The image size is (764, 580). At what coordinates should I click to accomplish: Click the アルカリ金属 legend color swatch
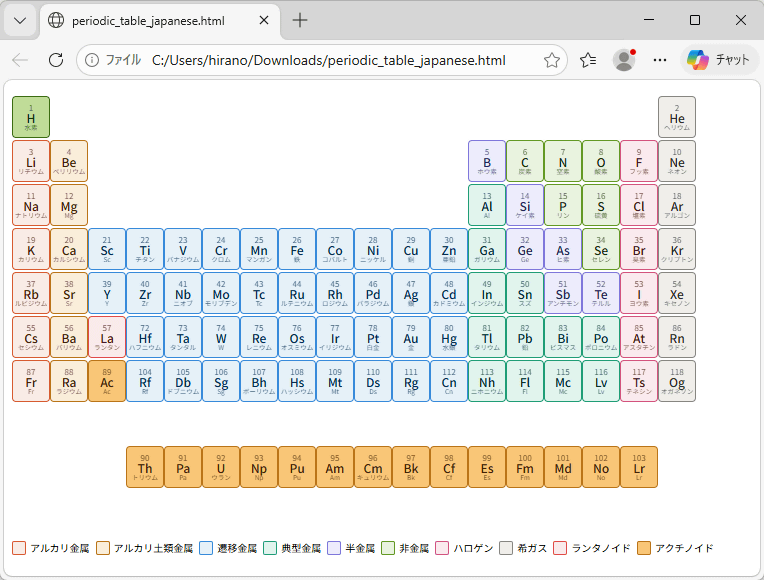[19, 548]
